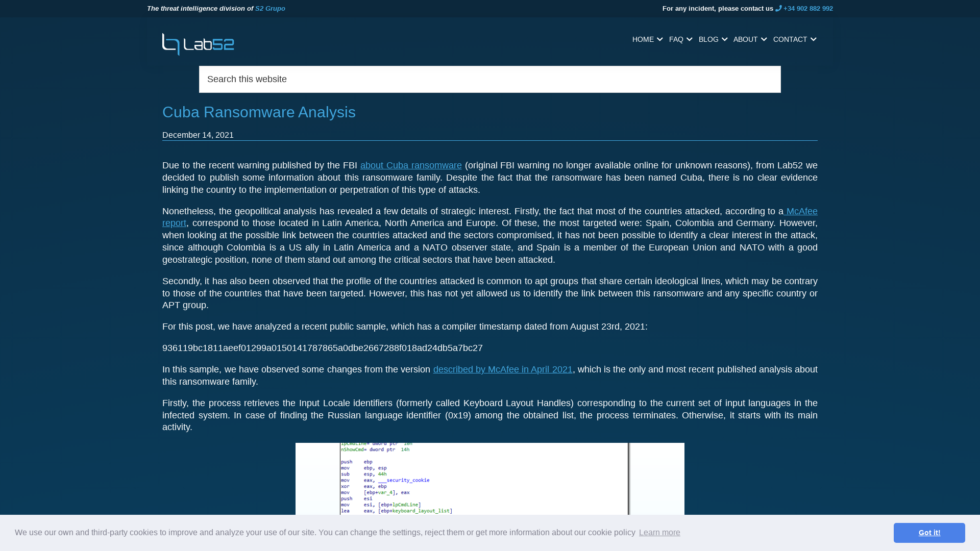Viewport: 980px width, 551px height.
Task: Click the disassembly code screenshot image
Action: point(490,479)
